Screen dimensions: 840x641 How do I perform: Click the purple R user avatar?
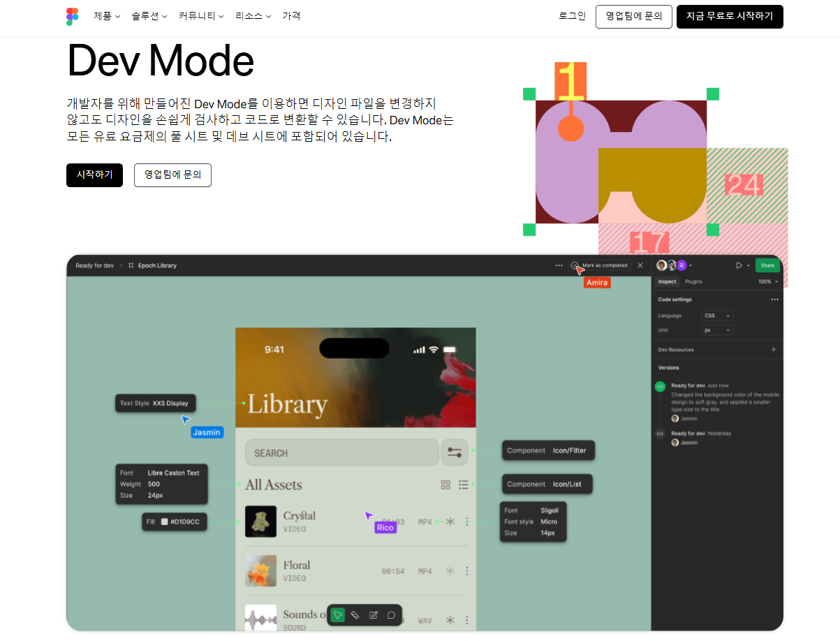[681, 265]
